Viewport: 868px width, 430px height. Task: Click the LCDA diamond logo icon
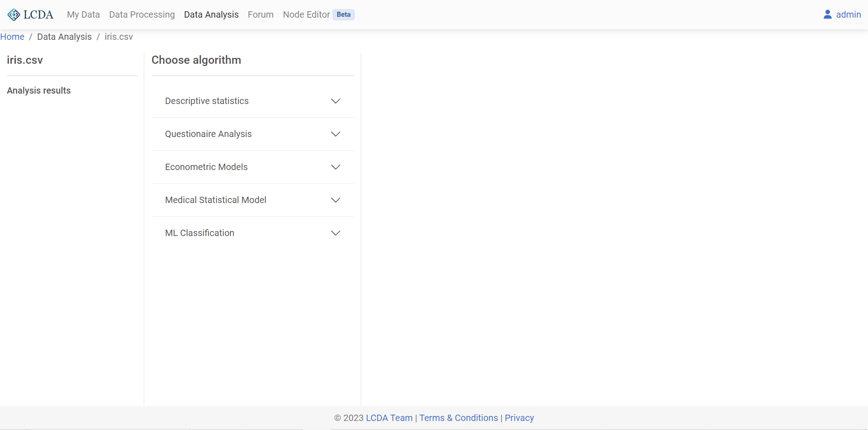(x=13, y=14)
